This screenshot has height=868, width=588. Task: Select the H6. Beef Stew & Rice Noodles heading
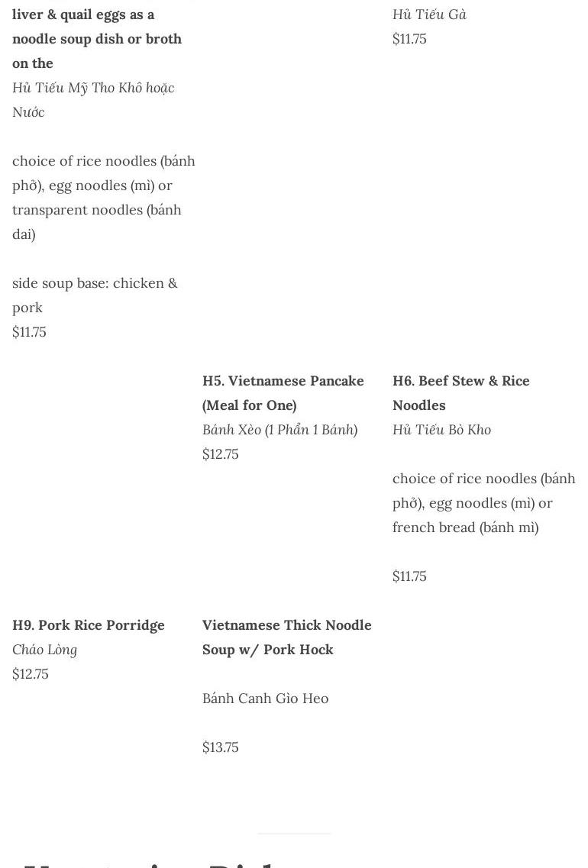[460, 392]
